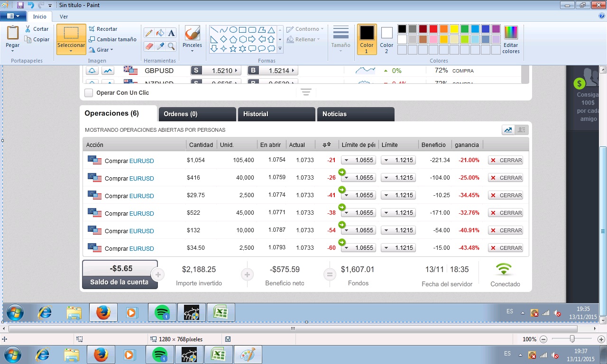Select the Color picker eyedropper tool

click(x=160, y=46)
